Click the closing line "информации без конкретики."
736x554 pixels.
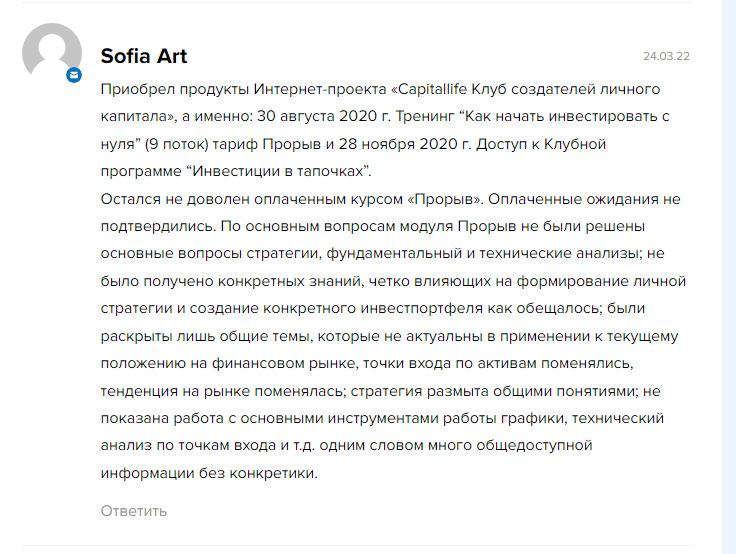coord(209,473)
